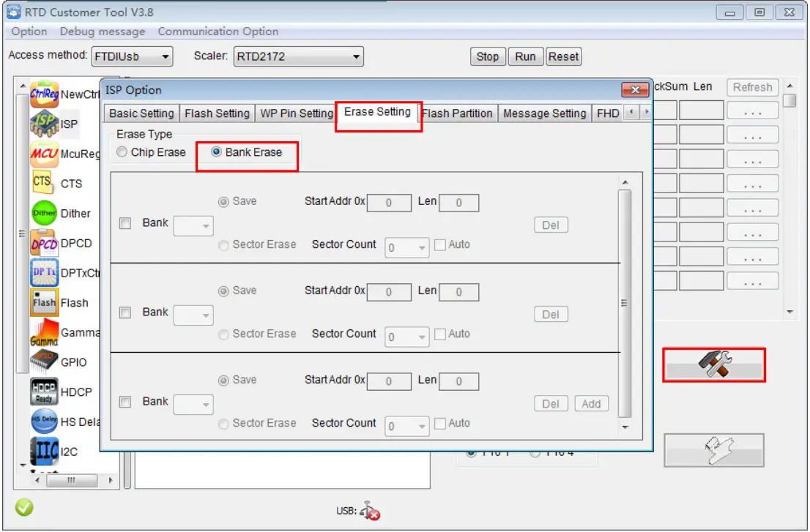This screenshot has height=532, width=810.
Task: Open second row Sector Count dropdown
Action: point(407,337)
